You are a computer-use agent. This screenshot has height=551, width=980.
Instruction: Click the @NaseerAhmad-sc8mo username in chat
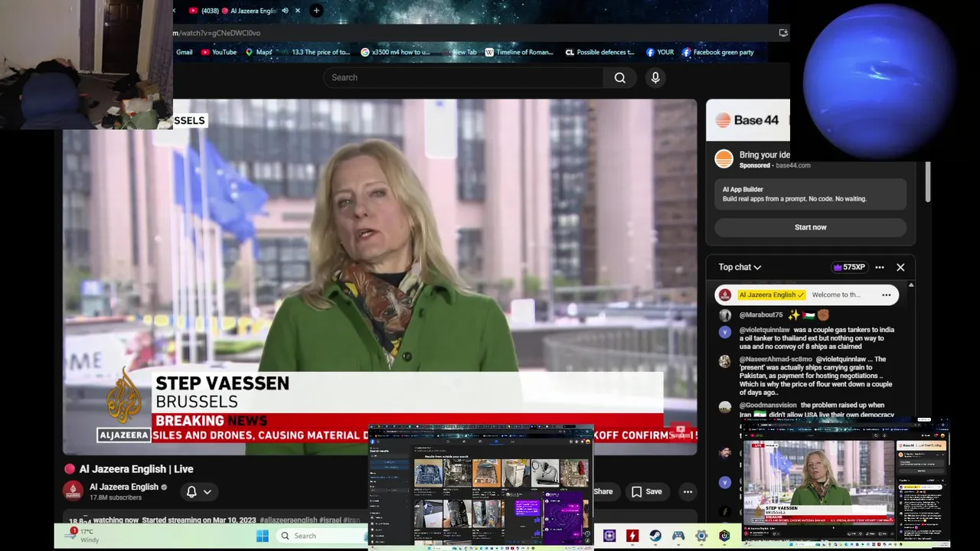pos(776,359)
